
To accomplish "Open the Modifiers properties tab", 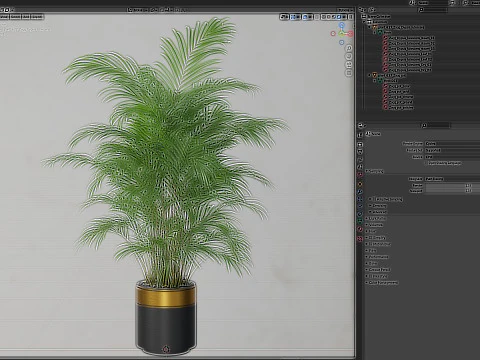I will click(x=360, y=192).
